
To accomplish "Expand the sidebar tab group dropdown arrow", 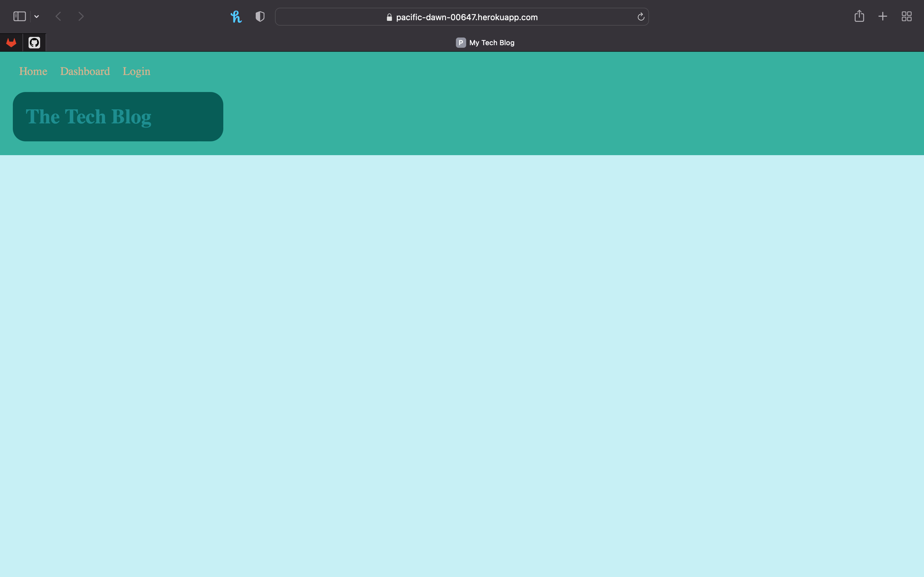I will pyautogui.click(x=37, y=16).
